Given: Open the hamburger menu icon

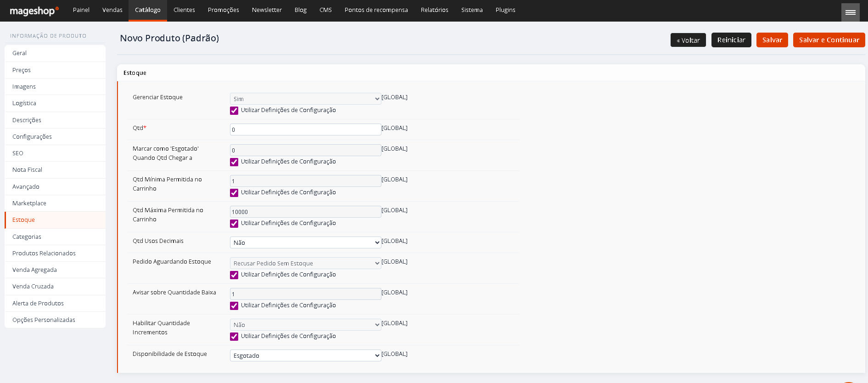Looking at the screenshot, I should (850, 12).
